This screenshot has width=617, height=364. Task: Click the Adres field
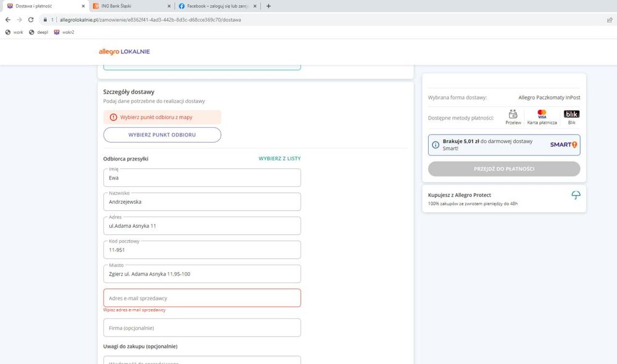pyautogui.click(x=202, y=226)
